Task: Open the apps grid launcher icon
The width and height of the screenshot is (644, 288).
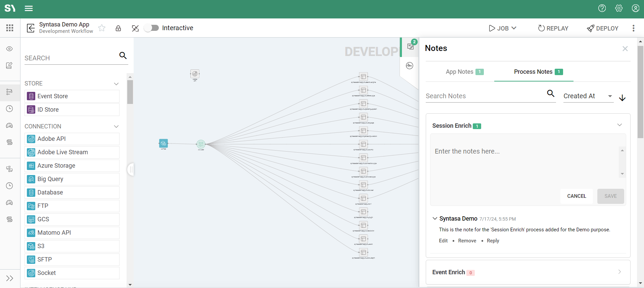Action: [10, 28]
